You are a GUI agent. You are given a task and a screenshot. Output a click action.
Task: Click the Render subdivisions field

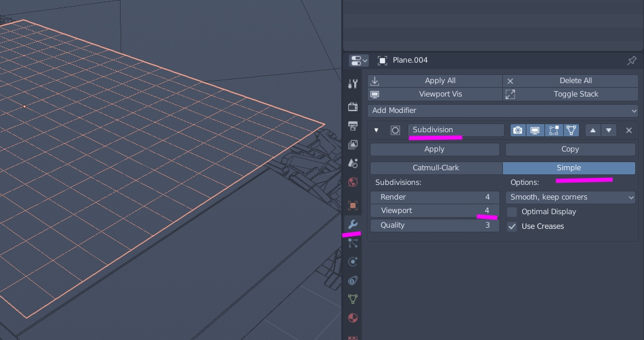(435, 197)
